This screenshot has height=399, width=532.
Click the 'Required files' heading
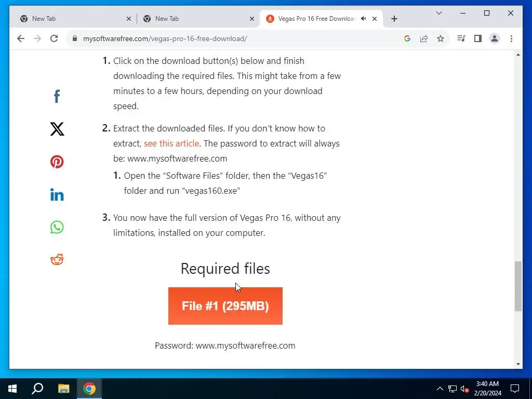point(225,269)
